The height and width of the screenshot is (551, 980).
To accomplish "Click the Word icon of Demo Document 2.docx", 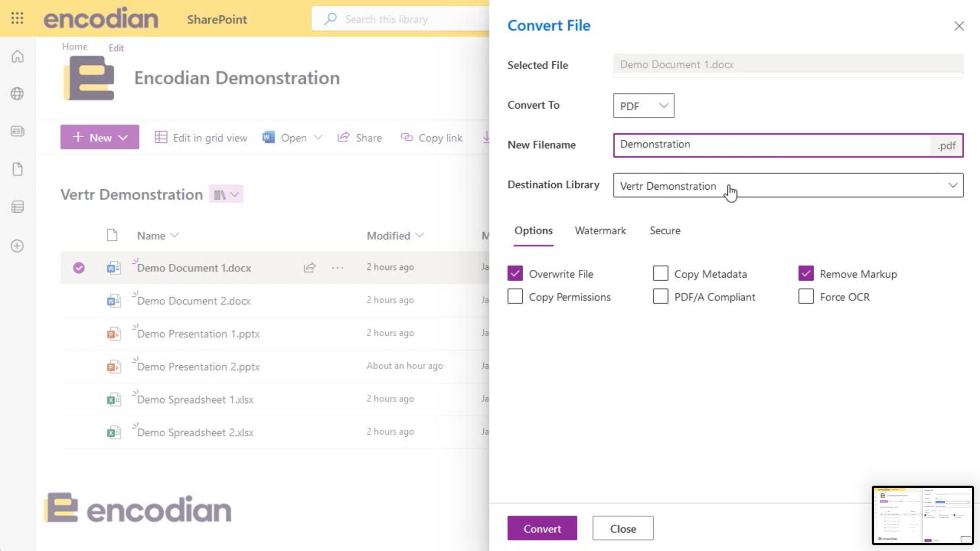I will (x=113, y=301).
